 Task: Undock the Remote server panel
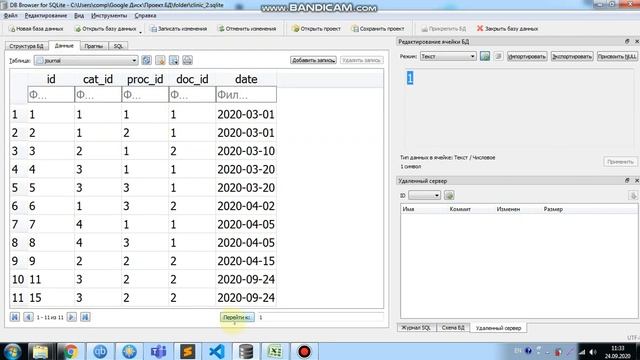pos(627,180)
